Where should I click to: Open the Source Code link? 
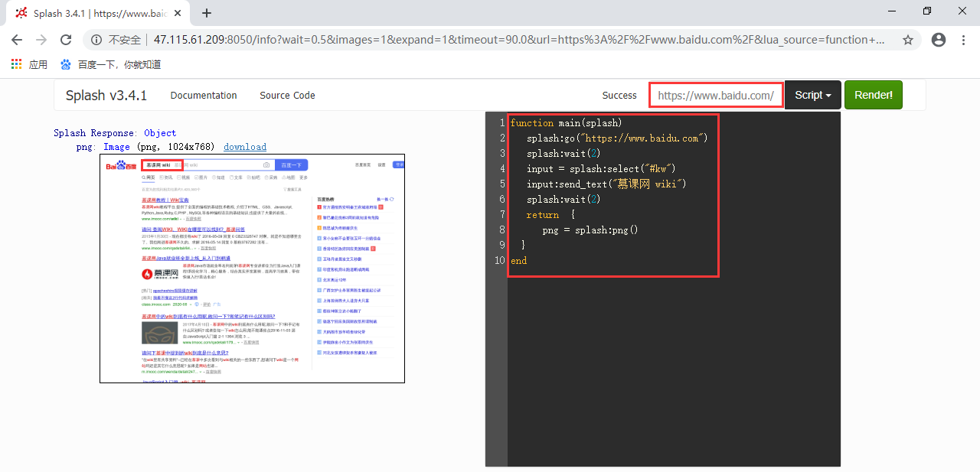click(x=287, y=96)
